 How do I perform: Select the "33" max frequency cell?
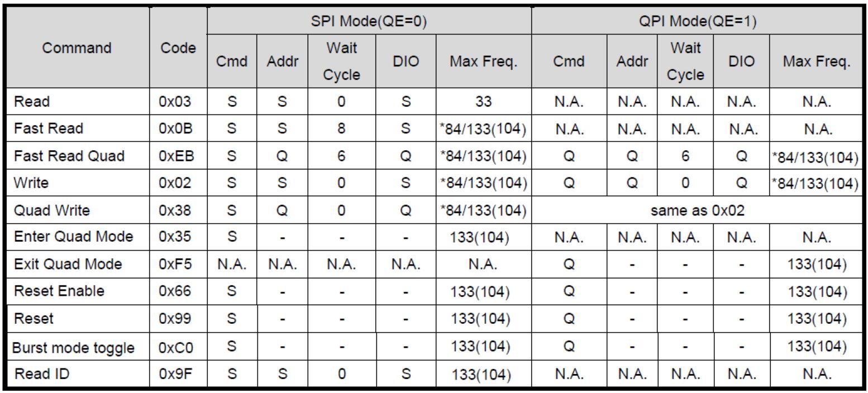pos(483,102)
